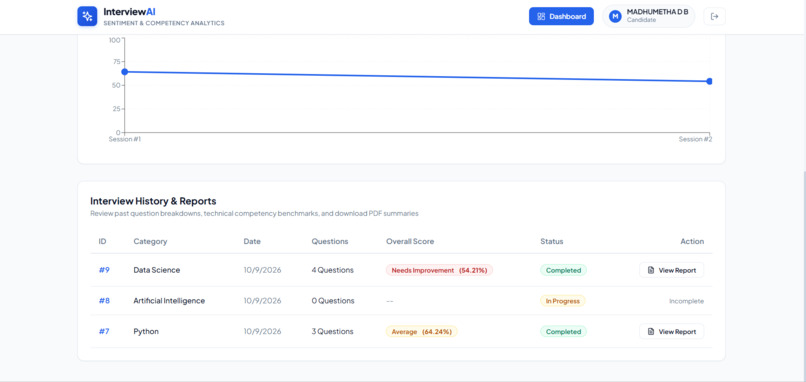Screen dimensions: 806x382
Task: Click the Python category cell
Action: (x=146, y=332)
